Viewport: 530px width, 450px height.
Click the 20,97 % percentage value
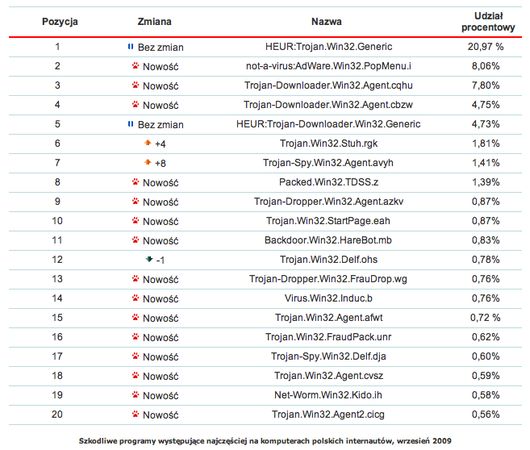[x=486, y=46]
